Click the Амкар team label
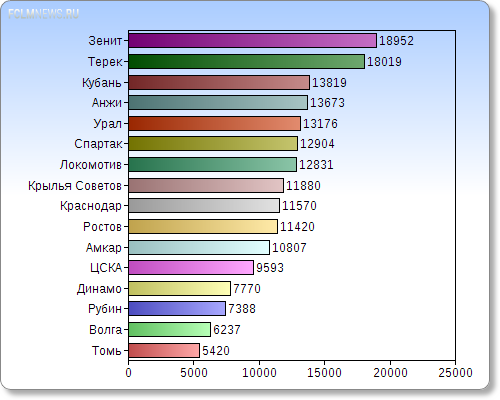500x400 pixels. [x=104, y=248]
